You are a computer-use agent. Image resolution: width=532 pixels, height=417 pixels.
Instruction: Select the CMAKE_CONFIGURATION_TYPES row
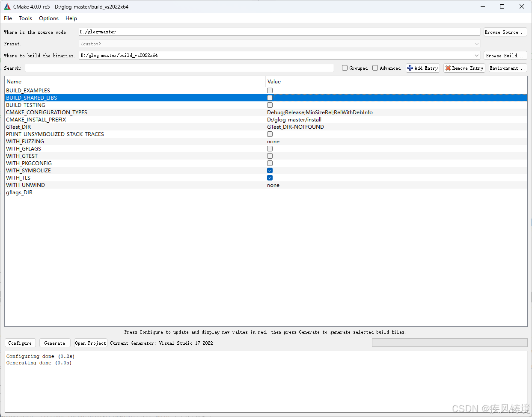click(266, 112)
